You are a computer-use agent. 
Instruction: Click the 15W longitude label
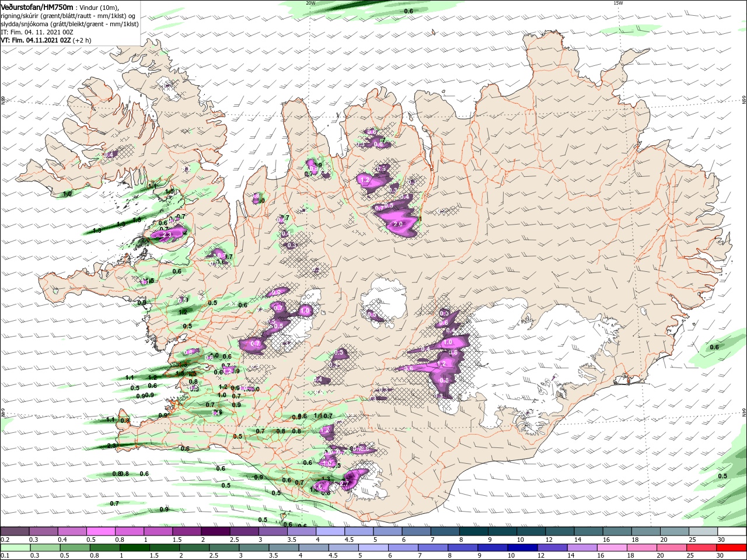pyautogui.click(x=619, y=3)
